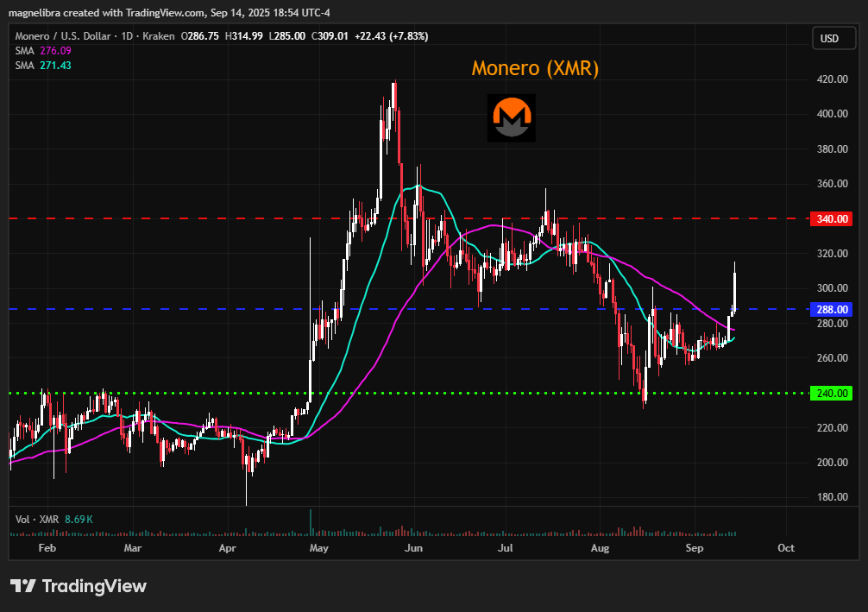Click the USD currency button
868x612 pixels.
tap(833, 38)
